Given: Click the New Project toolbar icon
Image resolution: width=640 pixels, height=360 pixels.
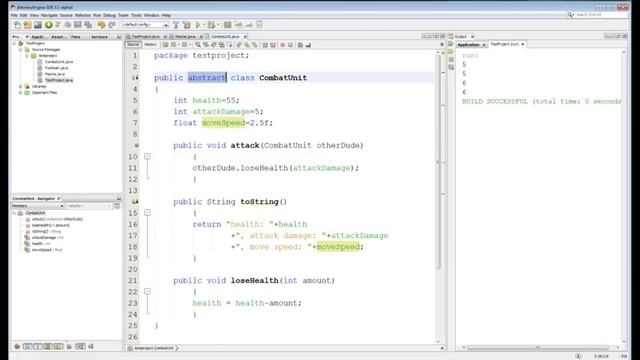Looking at the screenshot, I should coord(27,25).
